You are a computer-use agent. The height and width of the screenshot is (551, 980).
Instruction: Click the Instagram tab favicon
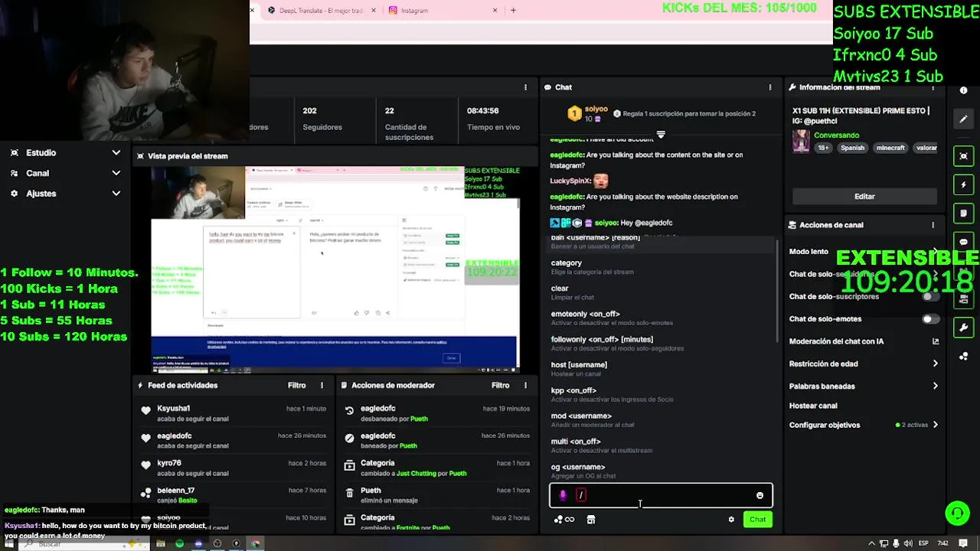pos(393,11)
